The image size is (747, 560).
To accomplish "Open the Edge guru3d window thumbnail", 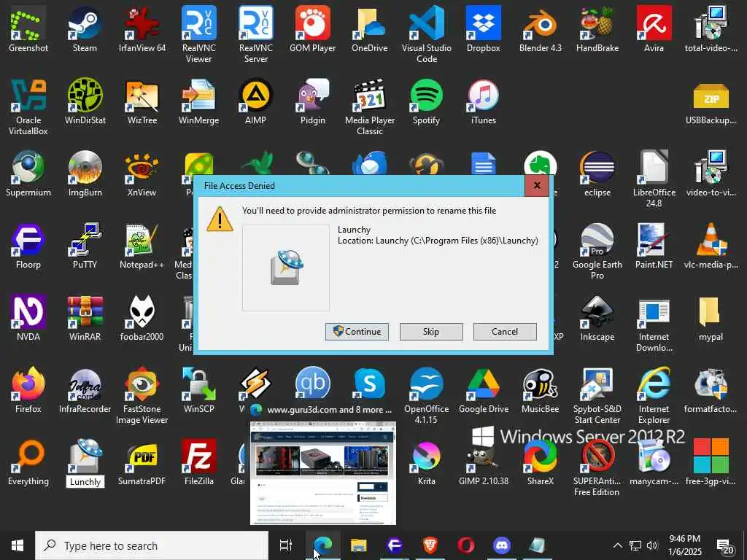I will [x=323, y=472].
